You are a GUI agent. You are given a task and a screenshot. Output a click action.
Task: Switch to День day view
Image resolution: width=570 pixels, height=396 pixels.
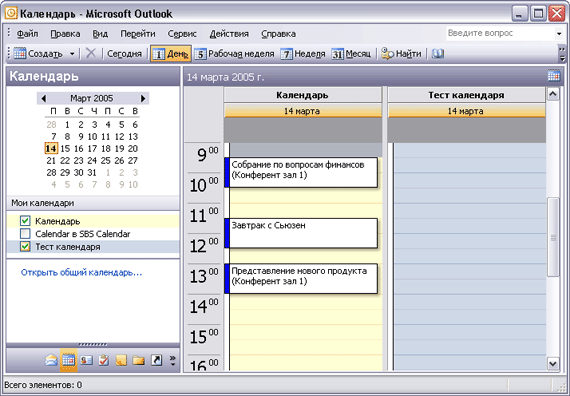170,54
